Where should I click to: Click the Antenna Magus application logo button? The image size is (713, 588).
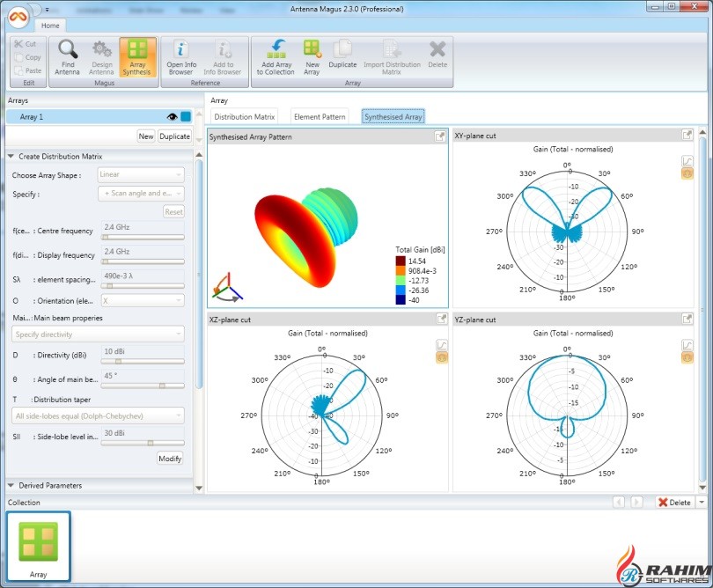(x=18, y=18)
